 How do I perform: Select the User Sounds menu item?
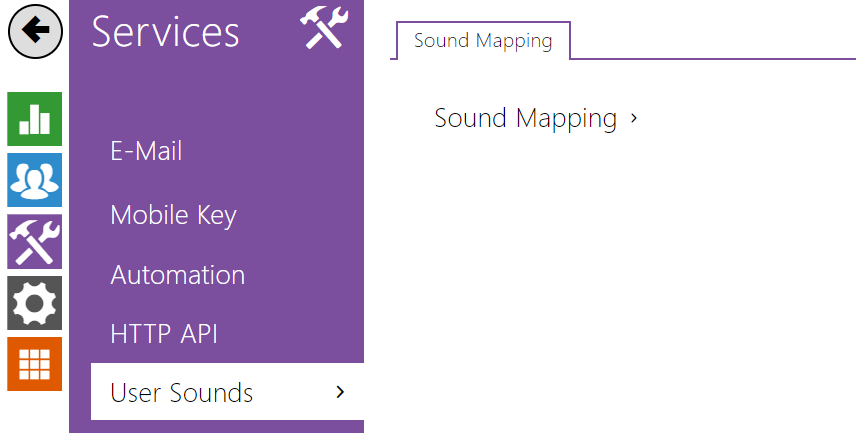coord(181,393)
